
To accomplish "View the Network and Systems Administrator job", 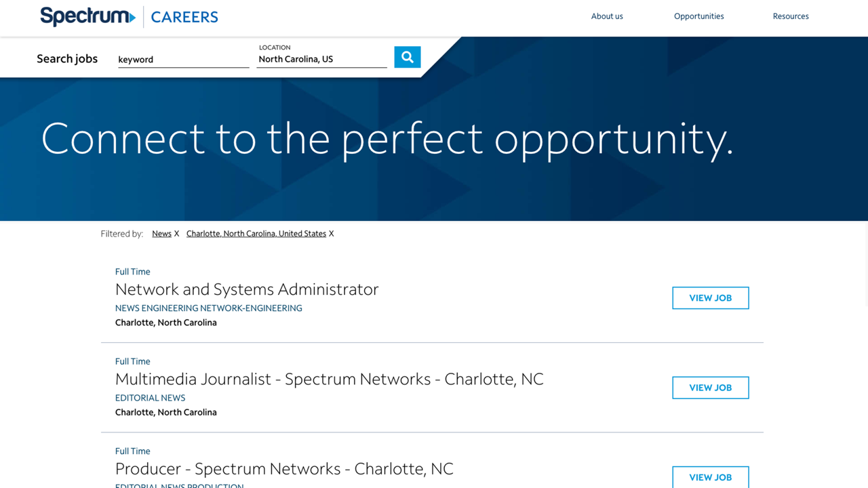I will point(710,298).
